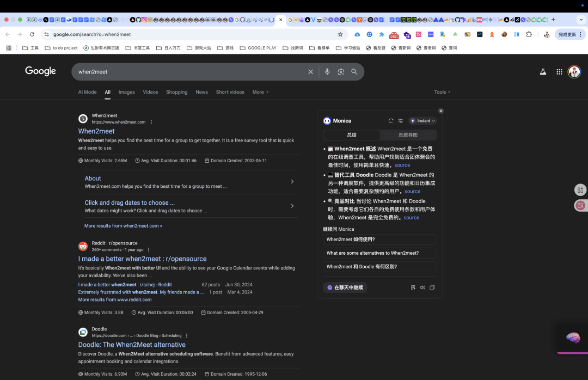
Task: Ask Monica When2meet 如何使用?
Action: [379, 240]
